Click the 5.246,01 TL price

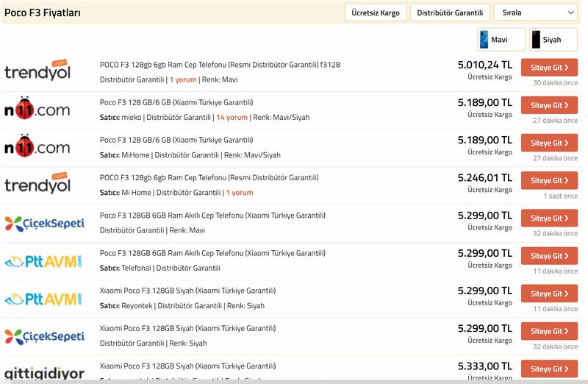pos(484,177)
